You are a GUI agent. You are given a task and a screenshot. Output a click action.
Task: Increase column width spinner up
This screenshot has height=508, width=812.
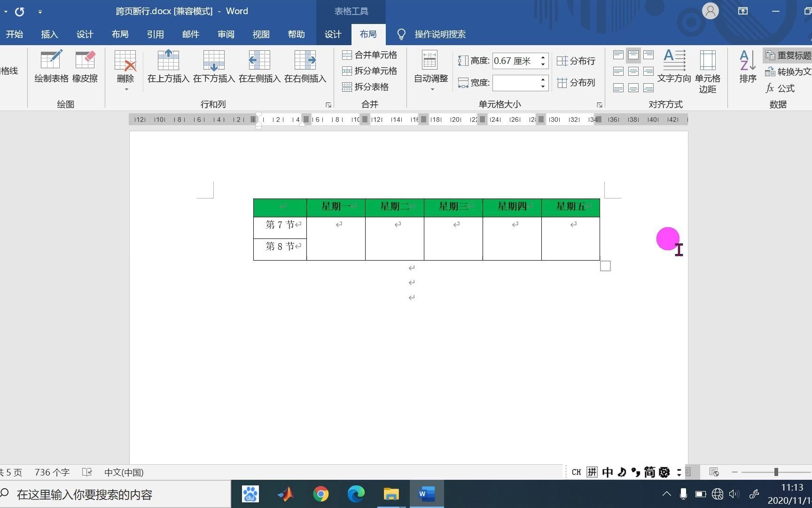pyautogui.click(x=543, y=79)
